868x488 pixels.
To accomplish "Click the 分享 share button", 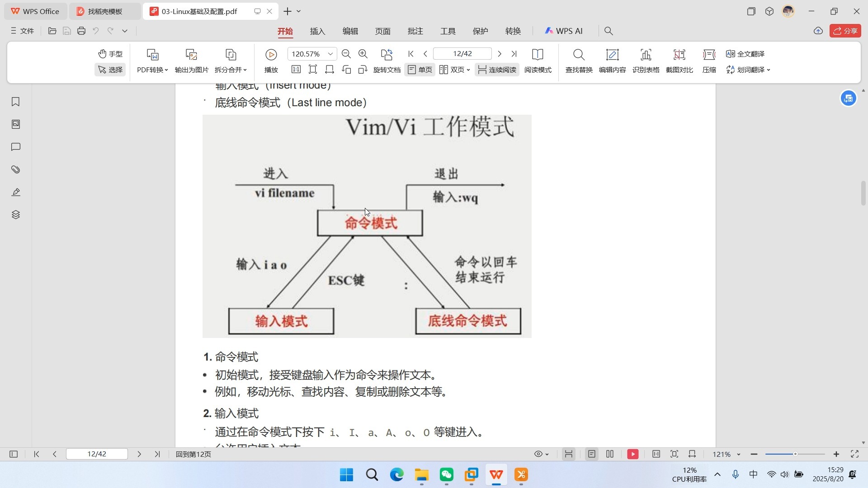I will [846, 31].
